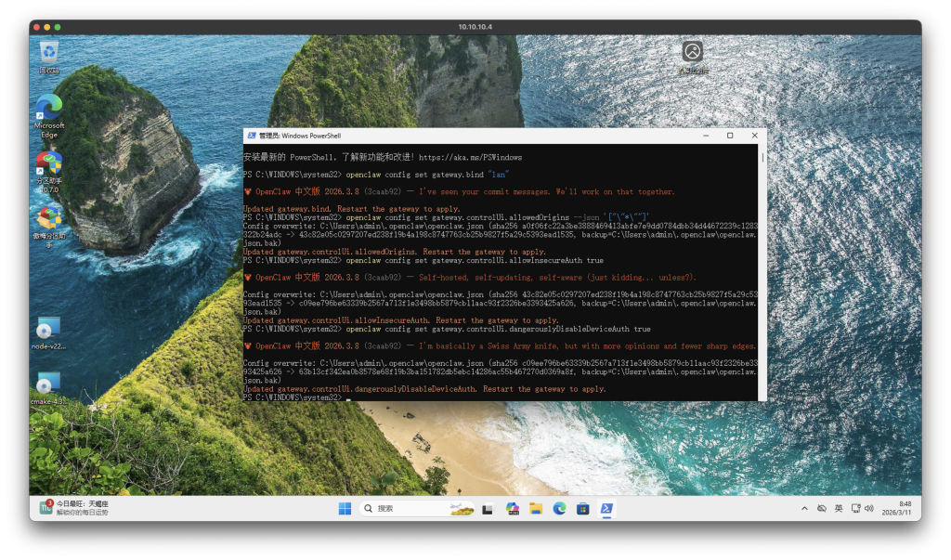Expand hidden icons in the system tray
Image resolution: width=951 pixels, height=560 pixels.
(804, 508)
